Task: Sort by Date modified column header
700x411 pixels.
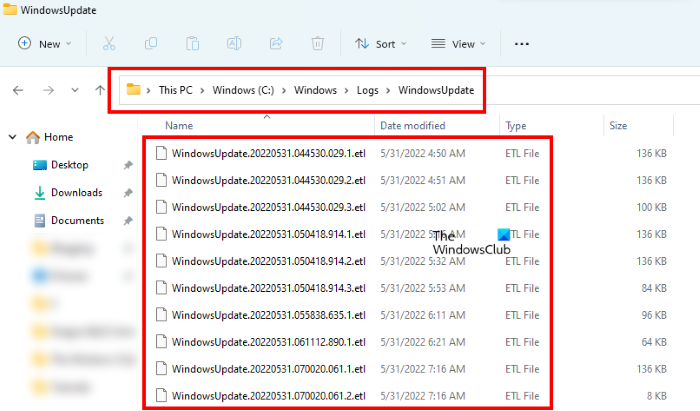Action: (412, 126)
